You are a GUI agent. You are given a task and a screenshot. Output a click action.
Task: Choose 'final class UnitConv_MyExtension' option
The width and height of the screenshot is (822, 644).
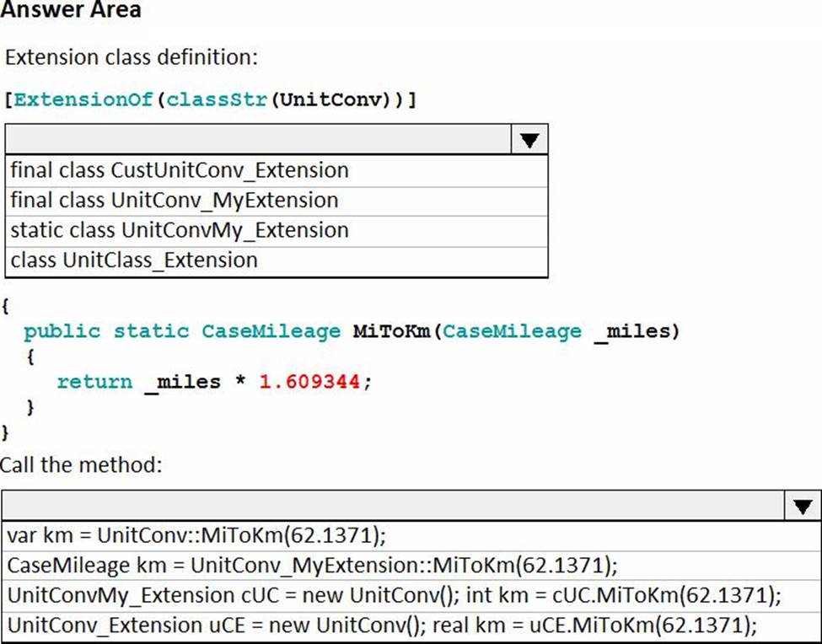(175, 201)
